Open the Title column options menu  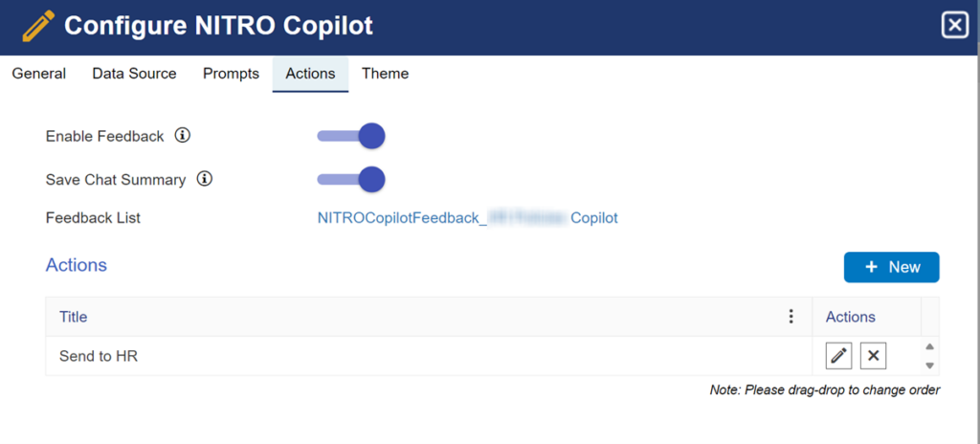pos(791,317)
